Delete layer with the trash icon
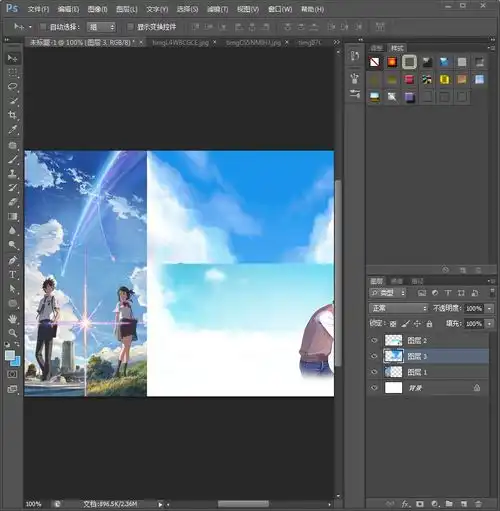500x511 pixels. [478, 504]
